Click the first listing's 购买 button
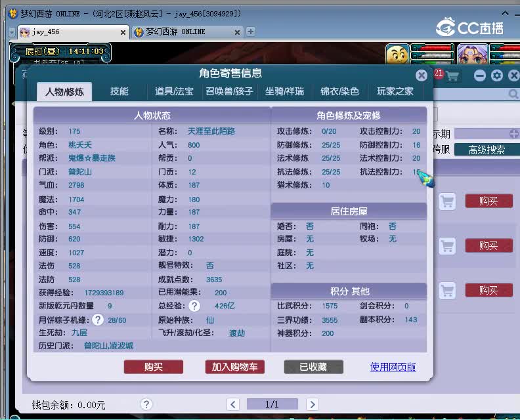 tap(488, 201)
